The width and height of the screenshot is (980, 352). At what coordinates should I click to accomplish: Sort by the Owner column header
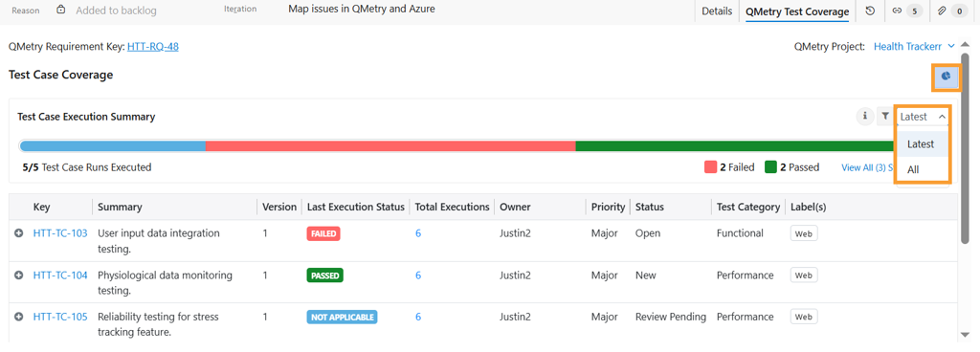515,207
